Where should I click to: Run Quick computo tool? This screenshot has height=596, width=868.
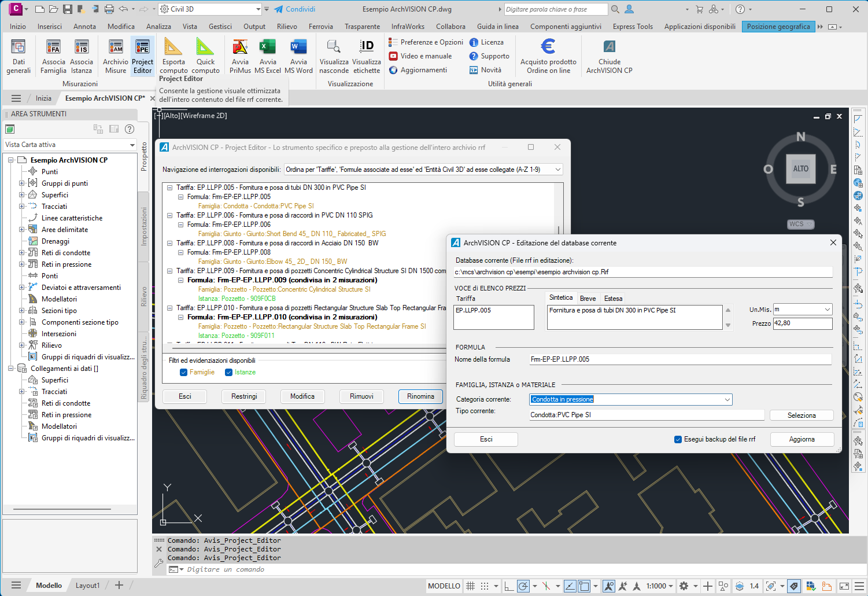[205, 56]
